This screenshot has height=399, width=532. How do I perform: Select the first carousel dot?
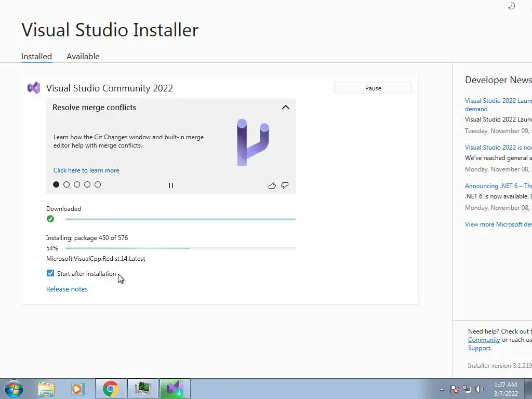pos(56,184)
